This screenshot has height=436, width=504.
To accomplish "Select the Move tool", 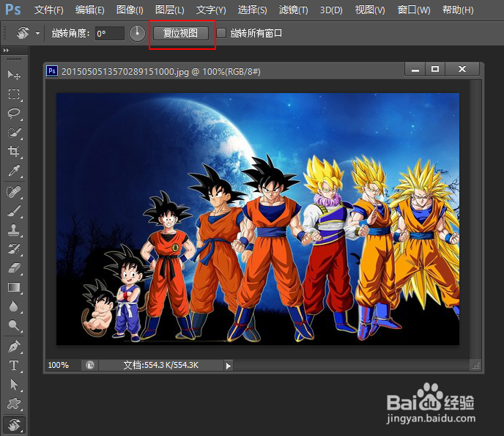I will coord(14,75).
